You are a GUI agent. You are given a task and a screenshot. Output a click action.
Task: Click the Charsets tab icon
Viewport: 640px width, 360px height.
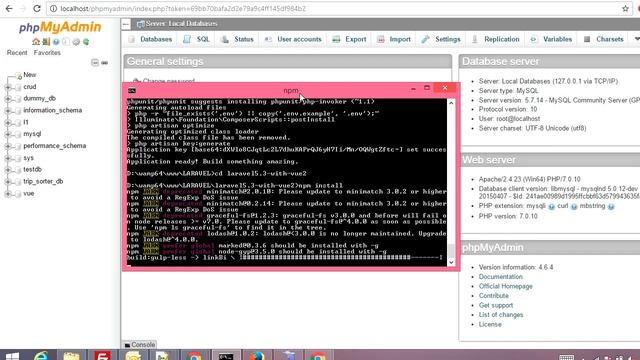587,39
